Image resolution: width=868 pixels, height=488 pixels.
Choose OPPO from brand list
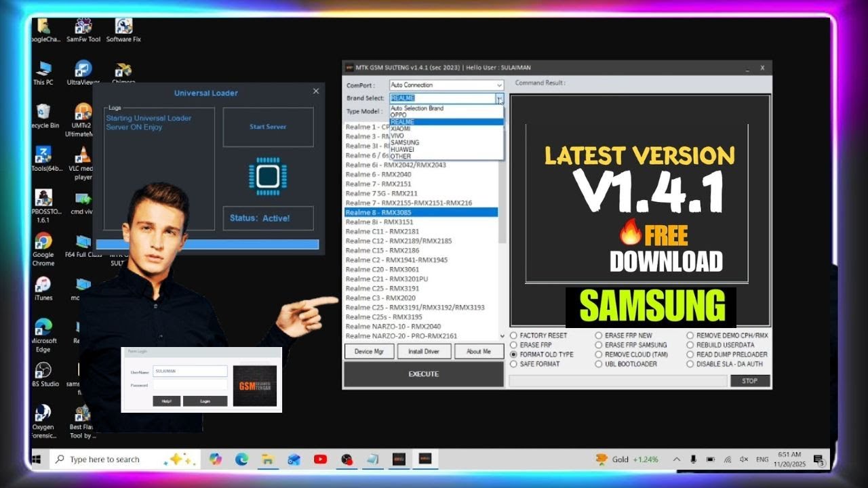[446, 115]
